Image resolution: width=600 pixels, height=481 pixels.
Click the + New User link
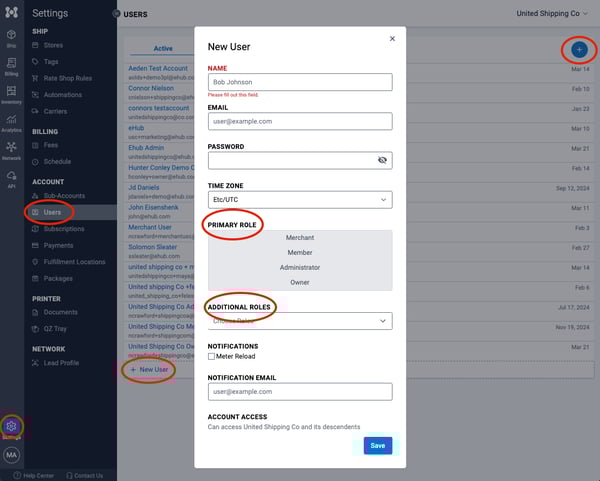pyautogui.click(x=149, y=369)
